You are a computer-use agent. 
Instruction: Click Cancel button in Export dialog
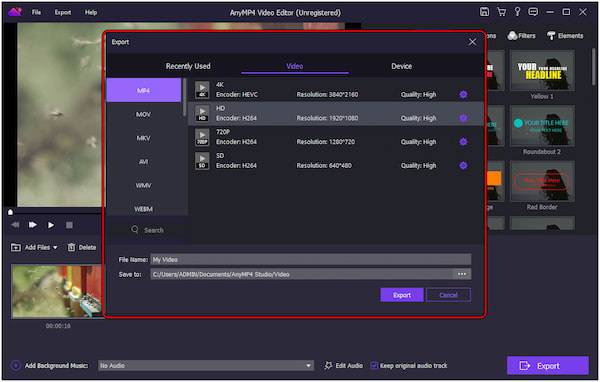(x=448, y=295)
